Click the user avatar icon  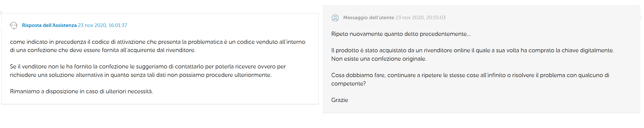click(335, 18)
